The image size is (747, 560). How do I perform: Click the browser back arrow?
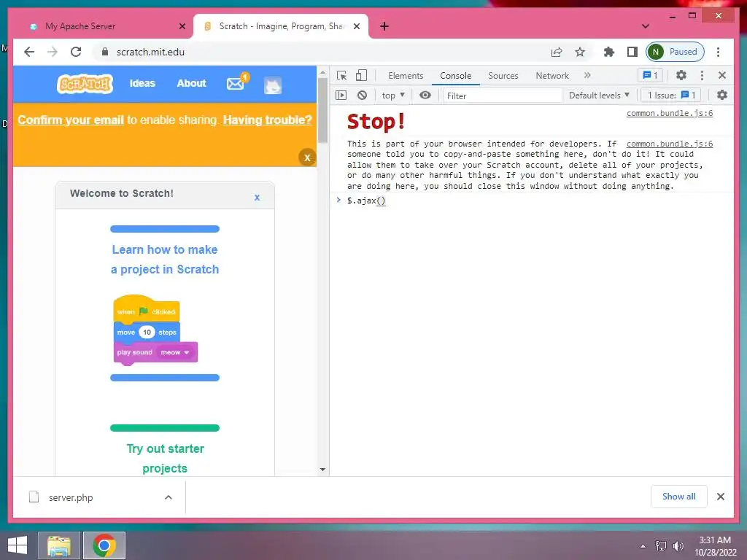point(29,52)
